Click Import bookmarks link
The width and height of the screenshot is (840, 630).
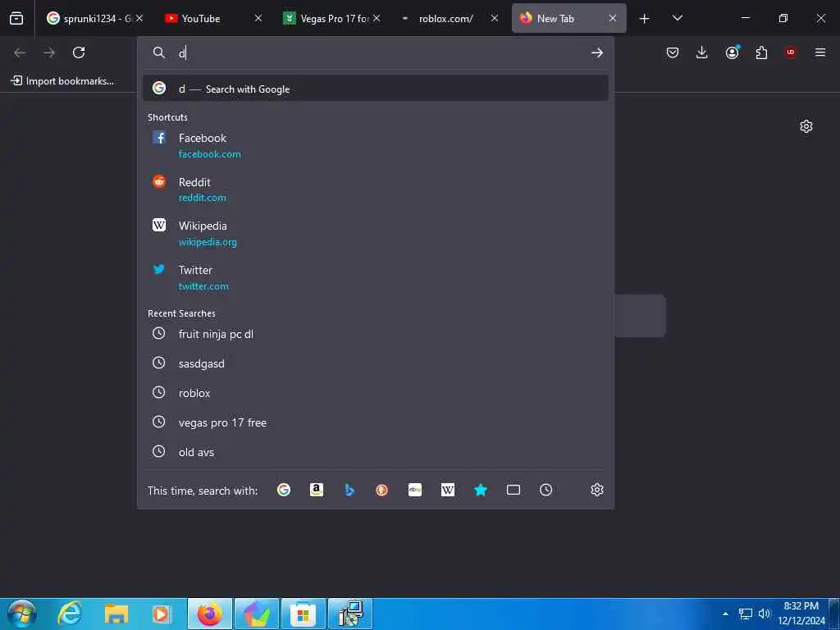pos(62,81)
